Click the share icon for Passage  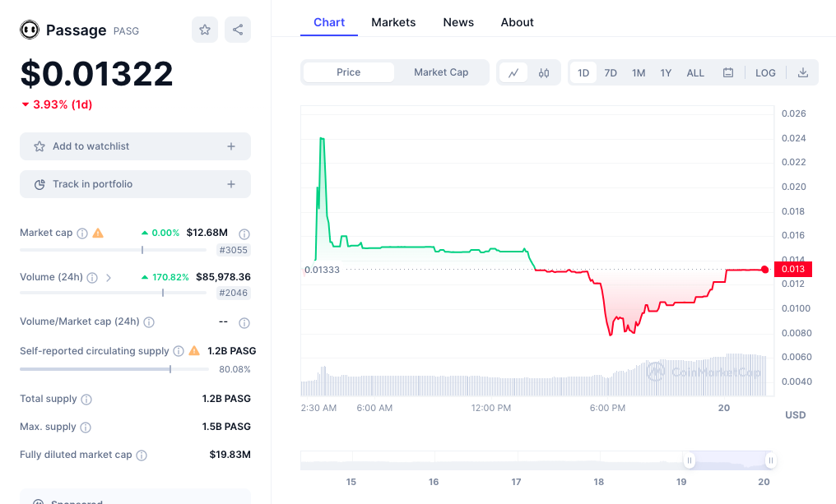237,29
